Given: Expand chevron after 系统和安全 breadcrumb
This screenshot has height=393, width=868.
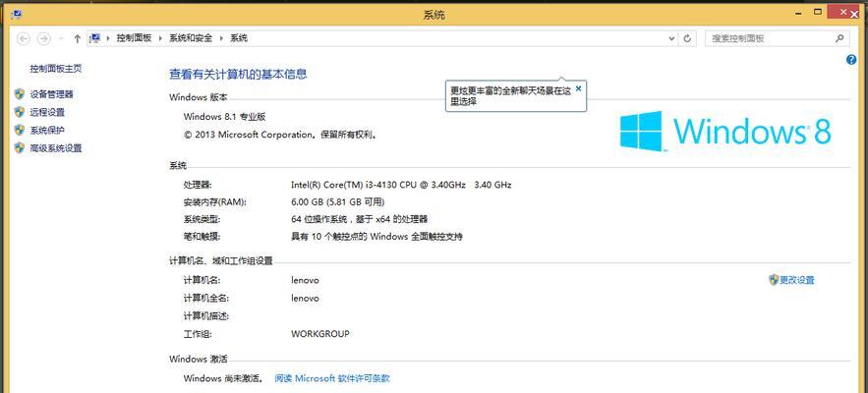Looking at the screenshot, I should (221, 38).
